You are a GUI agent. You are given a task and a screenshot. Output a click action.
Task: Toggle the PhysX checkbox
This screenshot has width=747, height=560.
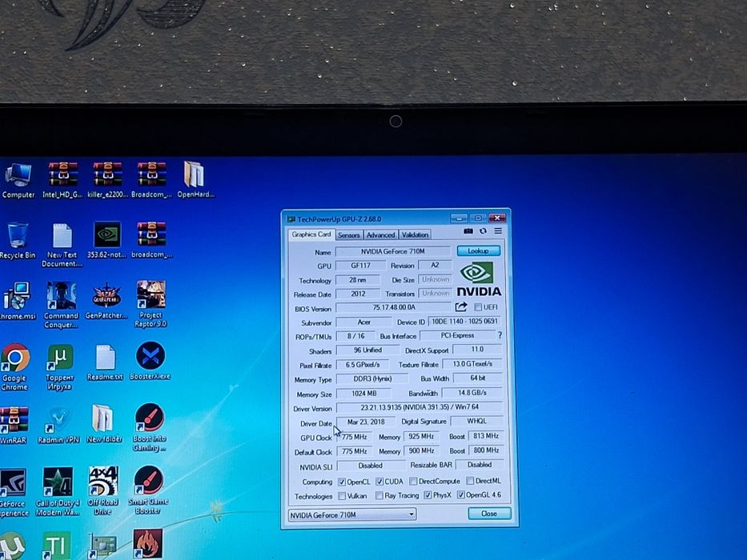[428, 495]
